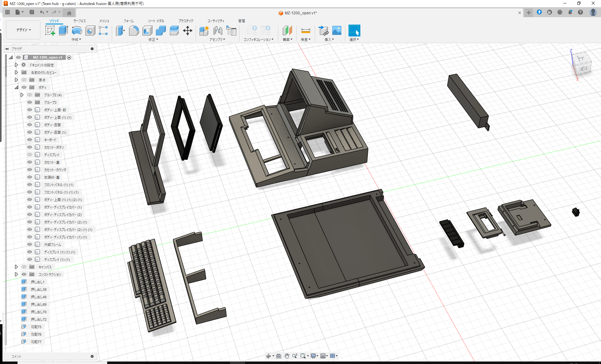Image resolution: width=601 pixels, height=364 pixels.
Task: Click the Save button in the toolbar
Action: click(x=32, y=12)
